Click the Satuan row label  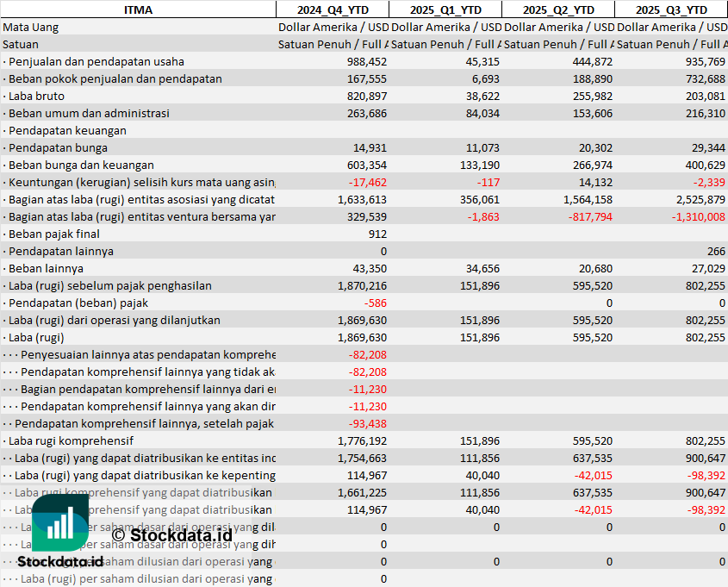[x=21, y=45]
